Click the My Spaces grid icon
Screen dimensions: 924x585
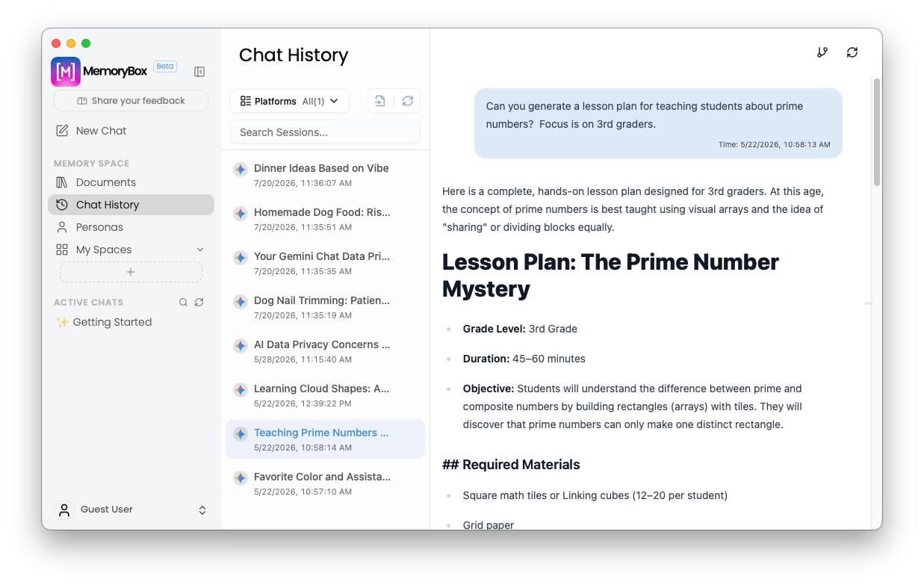(x=62, y=250)
